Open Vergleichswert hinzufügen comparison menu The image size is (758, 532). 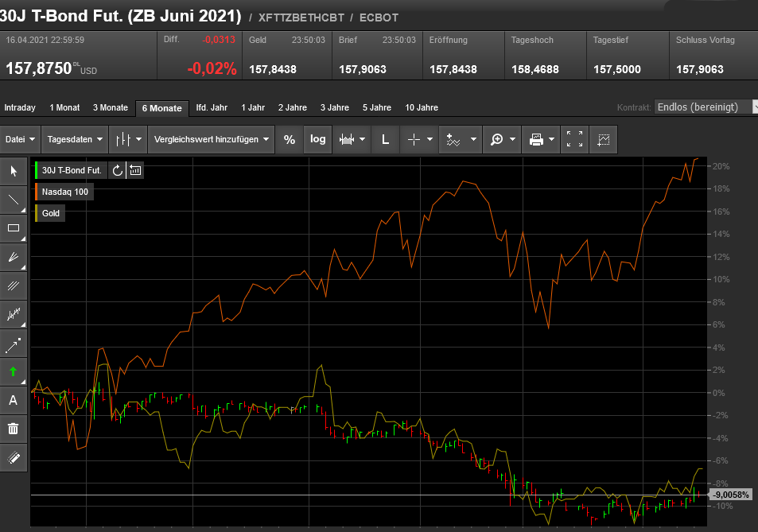[212, 139]
